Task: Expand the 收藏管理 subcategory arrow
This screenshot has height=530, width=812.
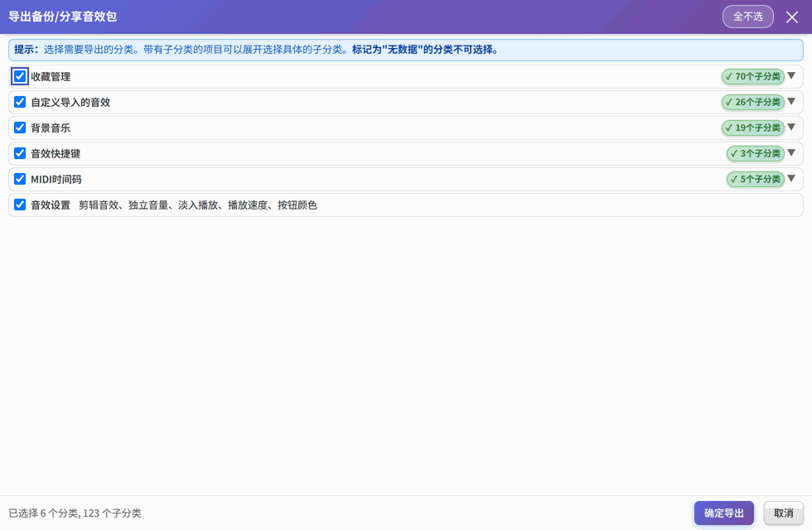Action: pyautogui.click(x=791, y=76)
